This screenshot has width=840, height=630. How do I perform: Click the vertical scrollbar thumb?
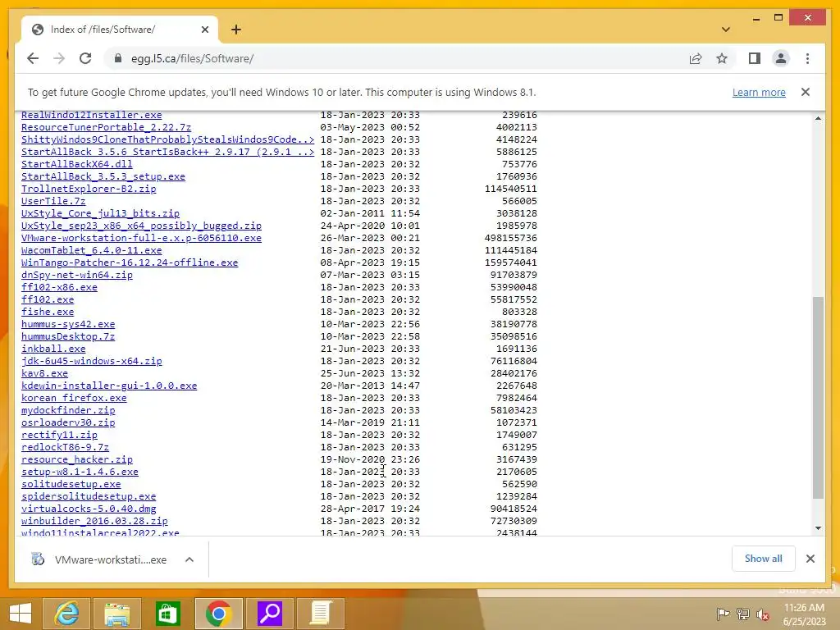click(818, 398)
